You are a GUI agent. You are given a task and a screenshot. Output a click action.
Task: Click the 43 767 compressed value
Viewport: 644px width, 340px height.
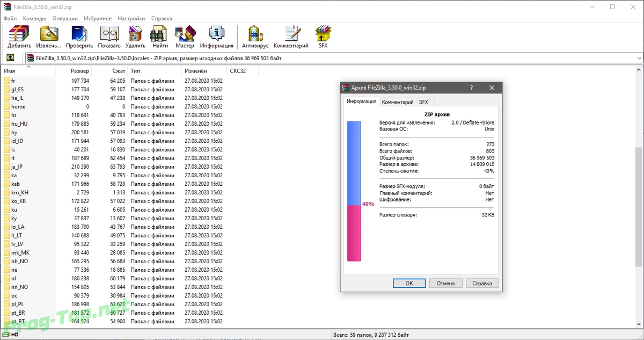click(x=117, y=227)
